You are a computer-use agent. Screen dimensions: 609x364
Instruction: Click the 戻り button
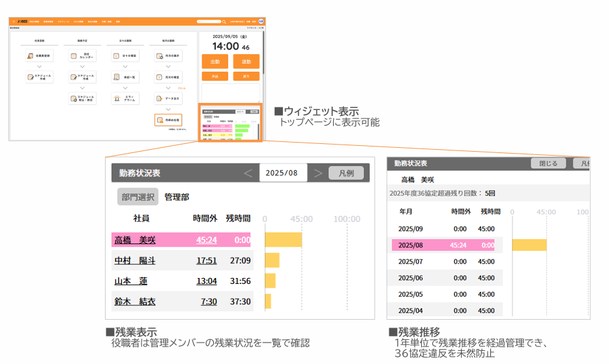click(x=246, y=76)
